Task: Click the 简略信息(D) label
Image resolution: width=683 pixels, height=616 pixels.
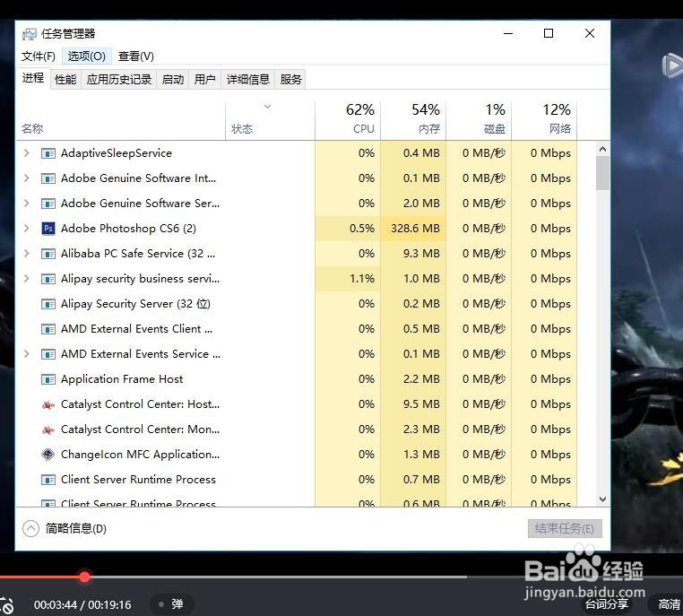Action: 76,528
